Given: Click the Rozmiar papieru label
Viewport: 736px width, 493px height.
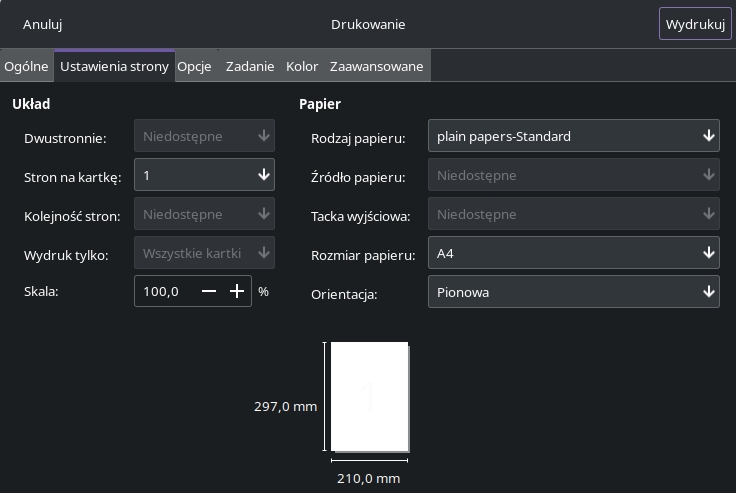Looking at the screenshot, I should pos(363,255).
